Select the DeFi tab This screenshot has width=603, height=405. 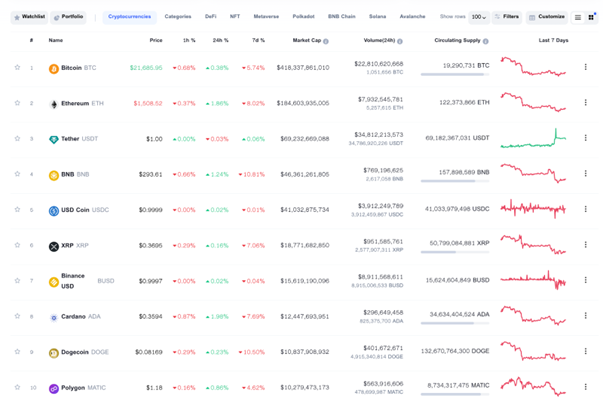pyautogui.click(x=210, y=17)
